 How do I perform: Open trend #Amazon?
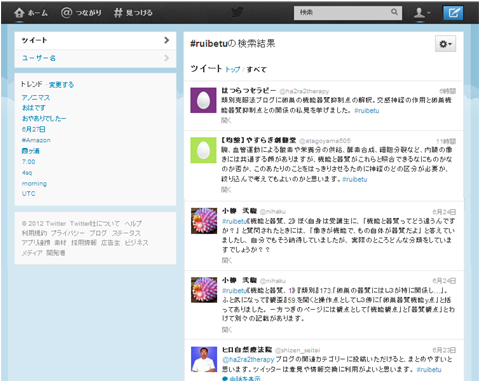(x=36, y=140)
